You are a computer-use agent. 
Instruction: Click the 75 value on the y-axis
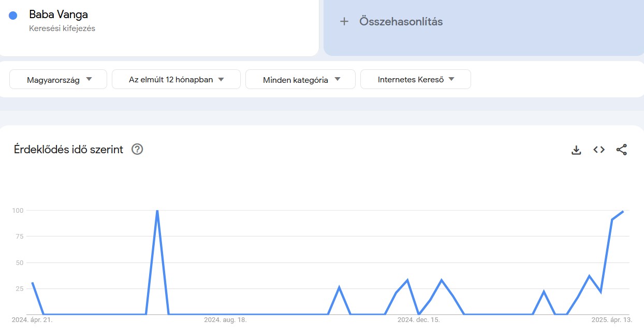[x=19, y=237]
